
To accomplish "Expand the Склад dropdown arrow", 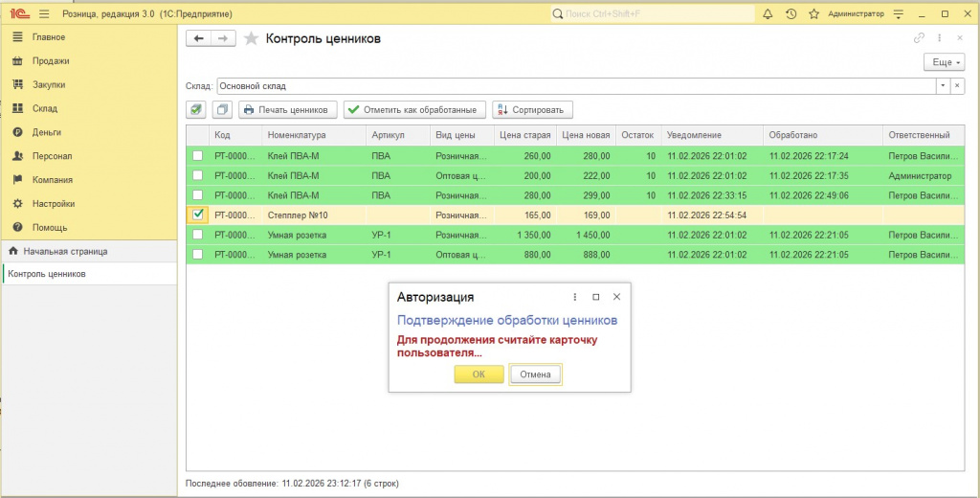I will pos(943,86).
